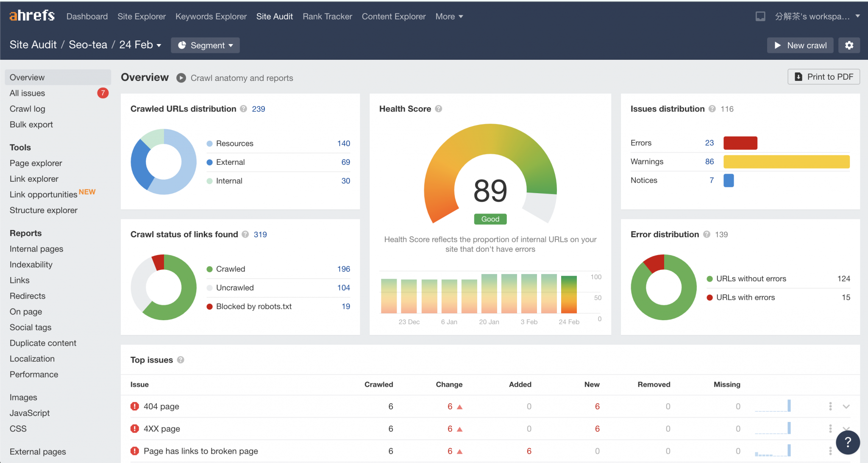Screen dimensions: 868x463
Task: Open crawl settings gear icon
Action: (x=849, y=45)
